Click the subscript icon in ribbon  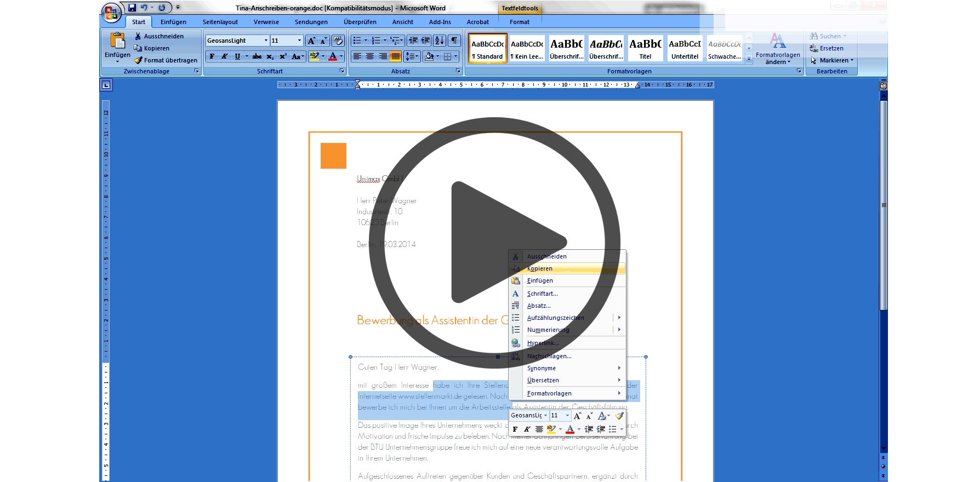click(270, 56)
